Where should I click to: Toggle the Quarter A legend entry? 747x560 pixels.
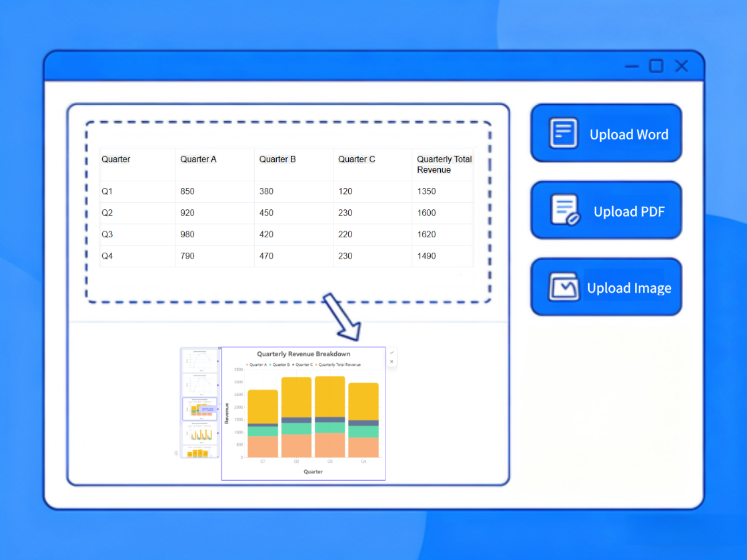point(257,365)
